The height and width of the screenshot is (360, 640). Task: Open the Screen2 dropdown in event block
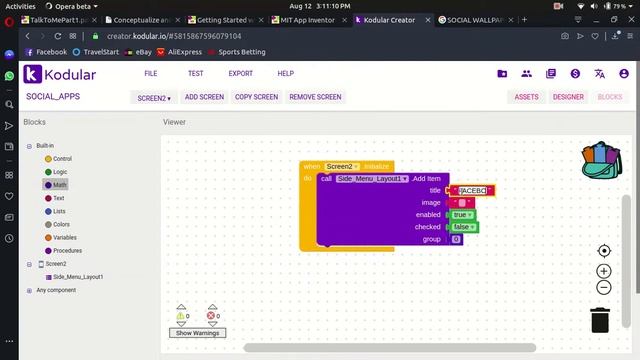342,167
